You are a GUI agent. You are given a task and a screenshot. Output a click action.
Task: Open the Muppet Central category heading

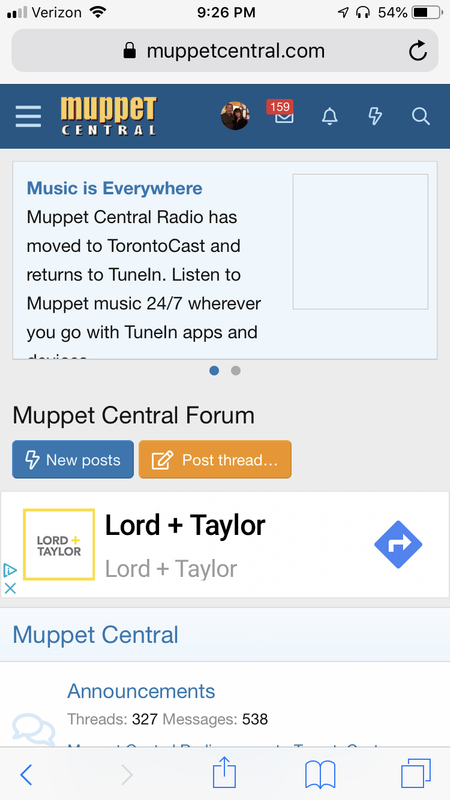point(95,635)
